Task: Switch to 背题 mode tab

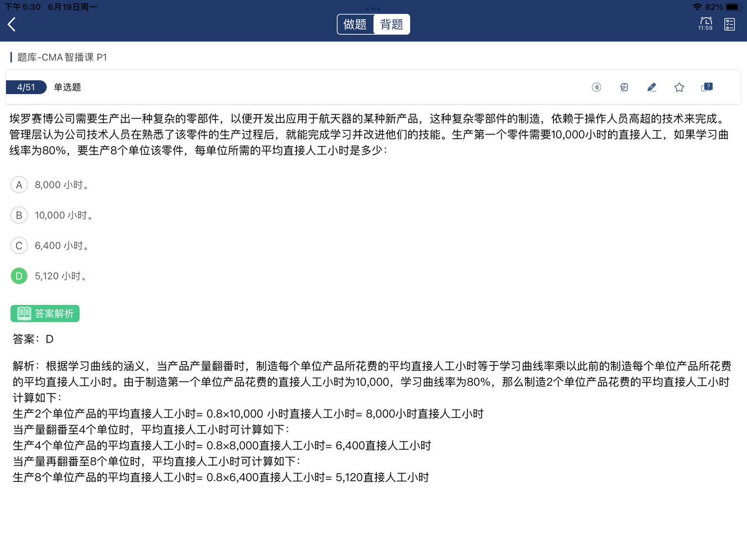Action: tap(392, 24)
